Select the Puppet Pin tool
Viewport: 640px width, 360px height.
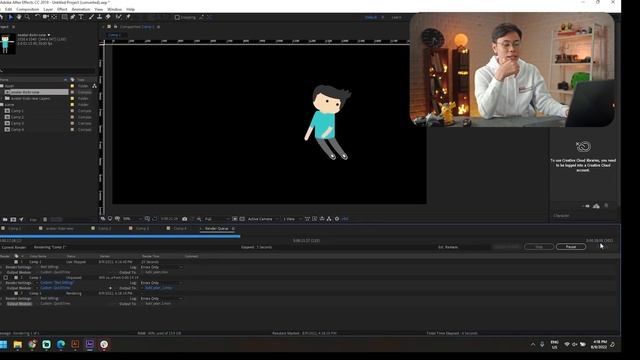(x=128, y=17)
